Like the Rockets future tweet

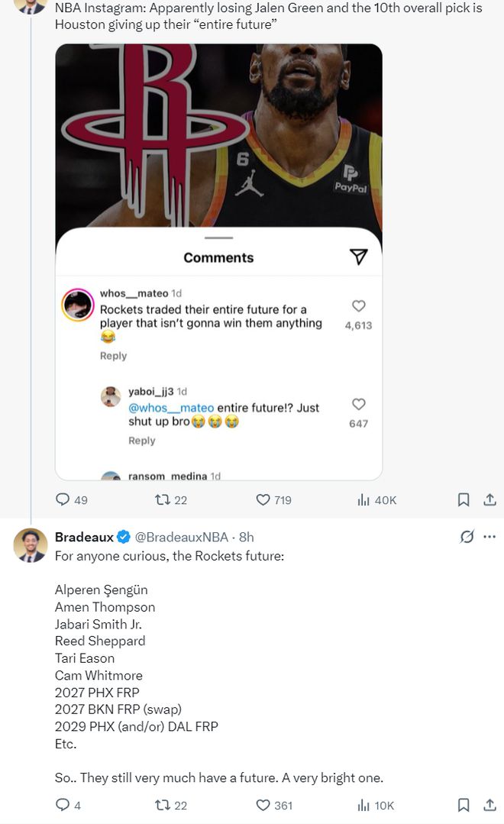pos(263,805)
